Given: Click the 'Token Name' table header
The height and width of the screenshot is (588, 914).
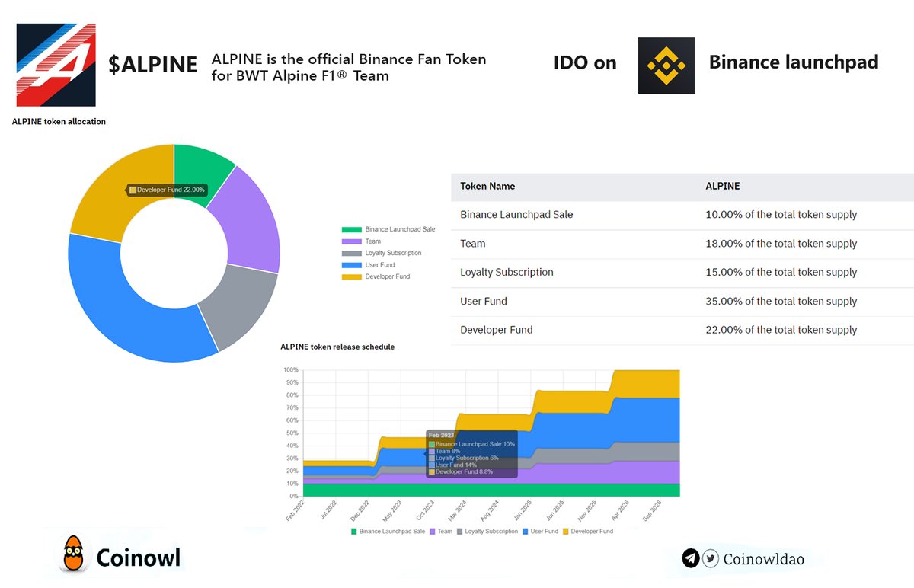Looking at the screenshot, I should tap(487, 186).
